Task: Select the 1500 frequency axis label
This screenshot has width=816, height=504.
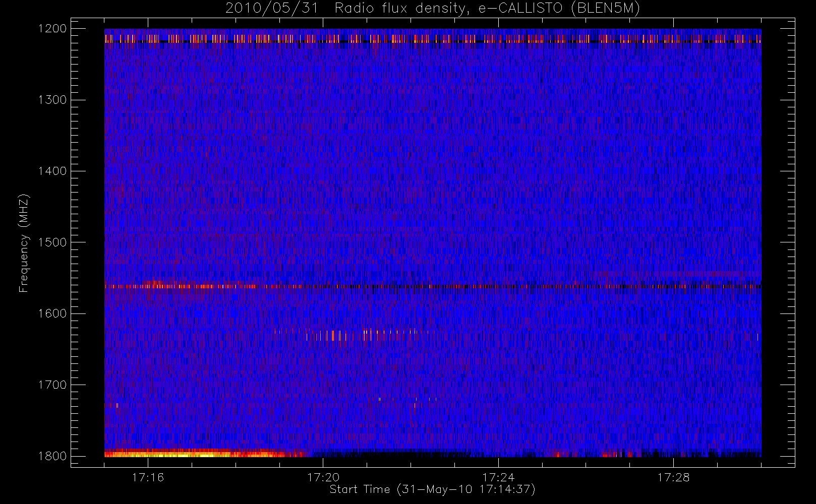Action: coord(52,242)
